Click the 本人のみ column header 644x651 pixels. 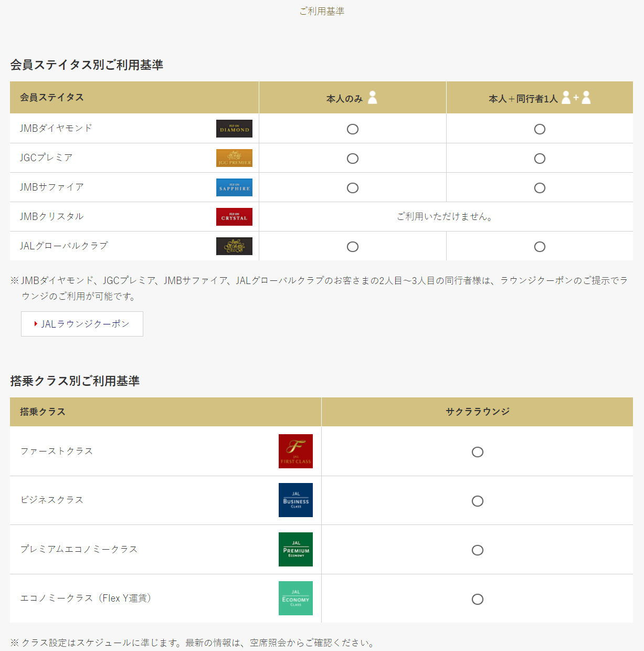point(344,99)
